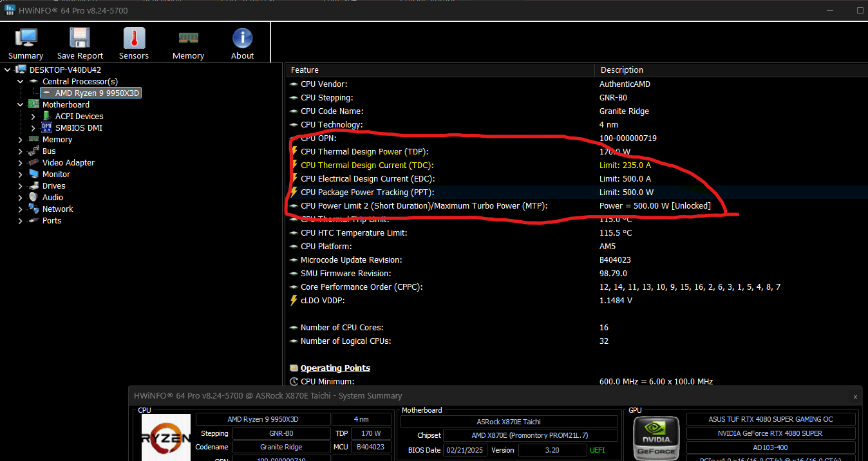The image size is (868, 461).
Task: Select the CPU Vendor row
Action: click(x=576, y=84)
